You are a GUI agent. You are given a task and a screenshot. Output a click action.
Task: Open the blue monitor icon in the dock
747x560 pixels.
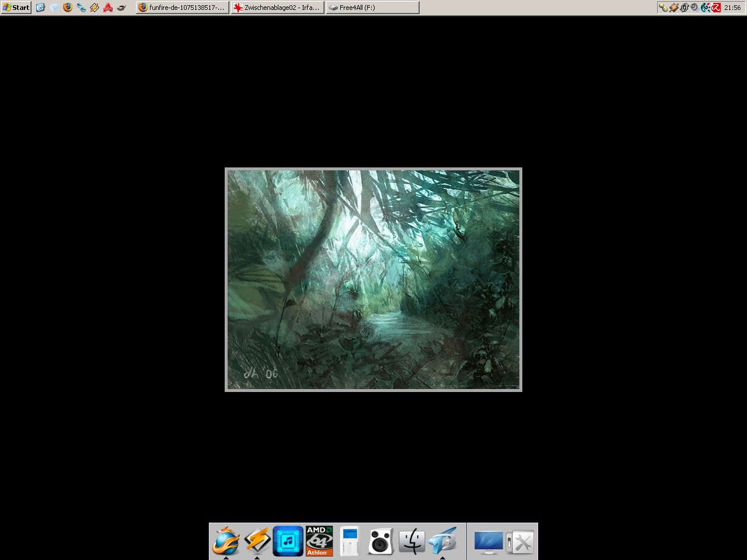point(488,542)
